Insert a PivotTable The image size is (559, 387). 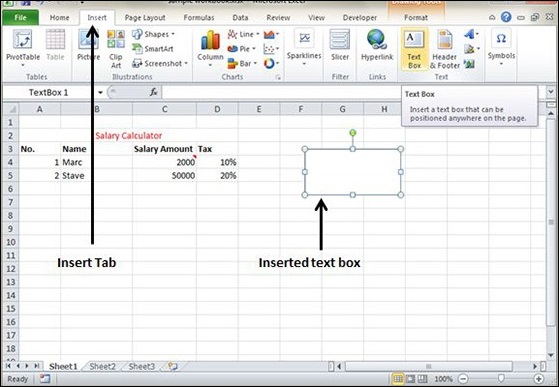tap(23, 48)
